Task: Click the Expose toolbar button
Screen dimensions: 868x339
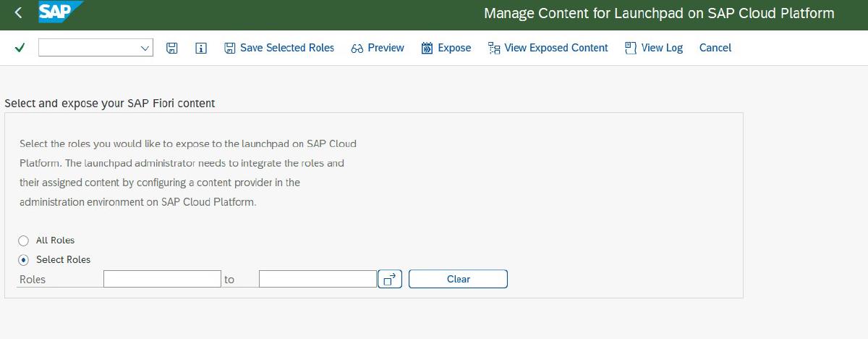Action: (446, 48)
